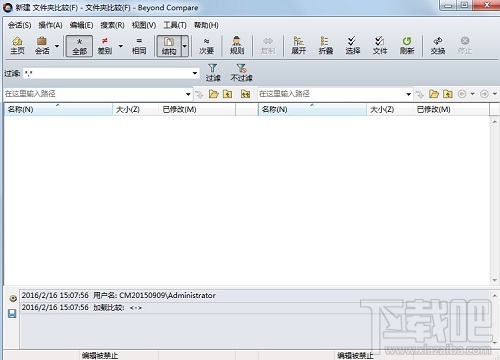Click the right pane go-arrow icon

[x=420, y=94]
